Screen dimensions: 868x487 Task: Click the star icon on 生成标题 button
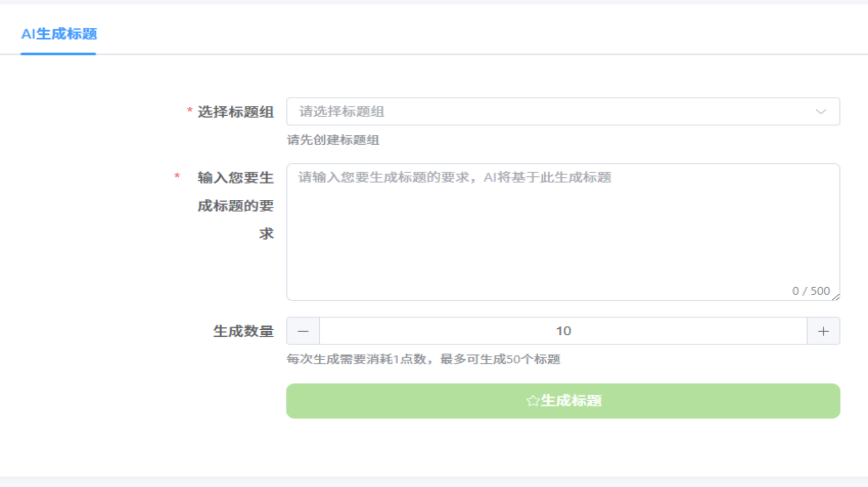tap(532, 401)
